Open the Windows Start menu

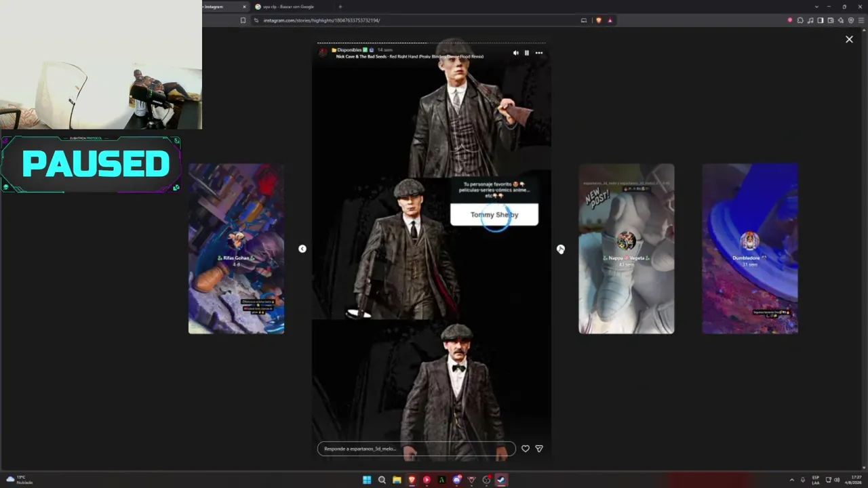pyautogui.click(x=367, y=480)
